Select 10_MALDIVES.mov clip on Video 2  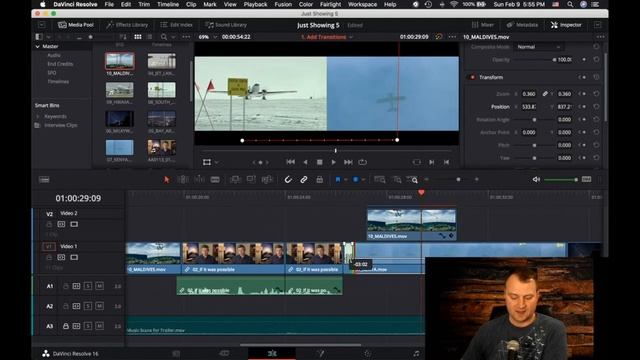coord(411,224)
